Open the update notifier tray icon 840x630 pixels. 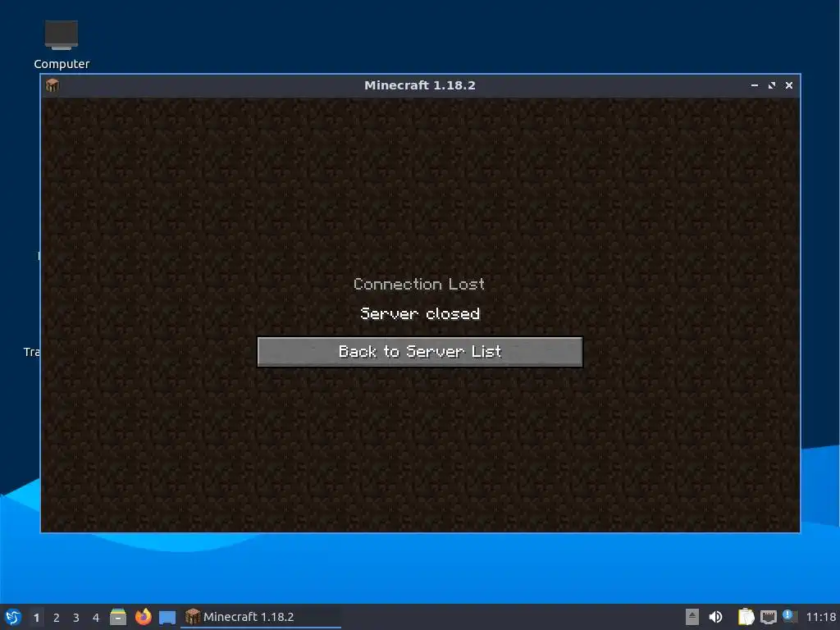(790, 617)
